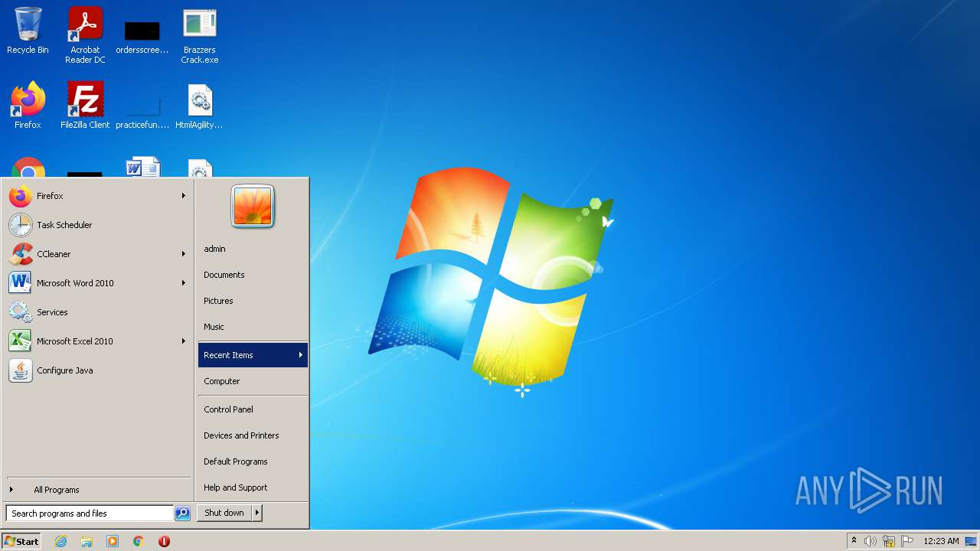Screen dimensions: 980x551
Task: Click the Services gears icon
Action: [x=21, y=312]
